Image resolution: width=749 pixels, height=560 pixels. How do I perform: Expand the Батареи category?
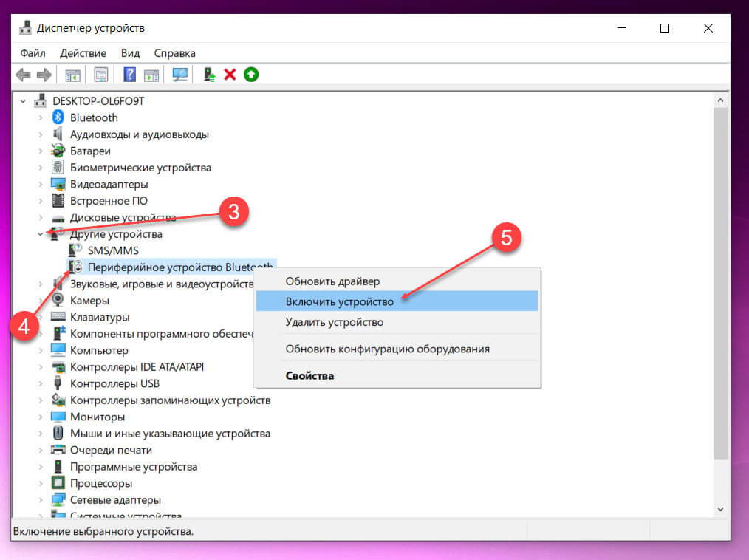(41, 151)
